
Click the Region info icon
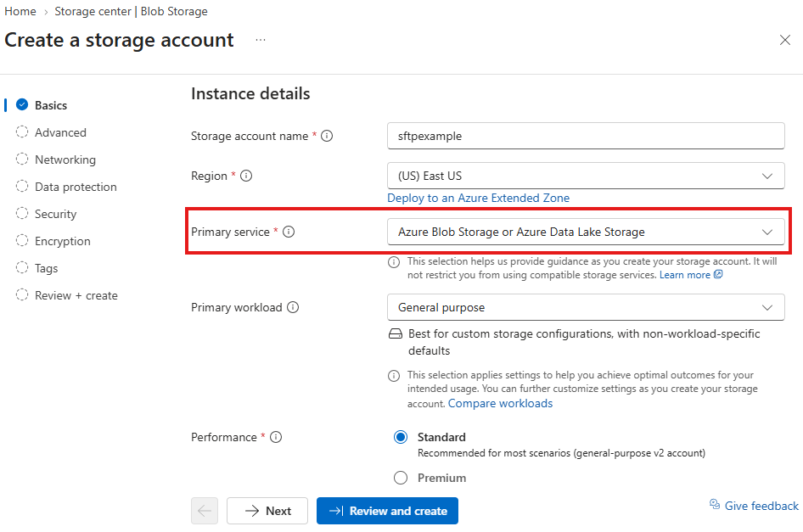(x=246, y=176)
